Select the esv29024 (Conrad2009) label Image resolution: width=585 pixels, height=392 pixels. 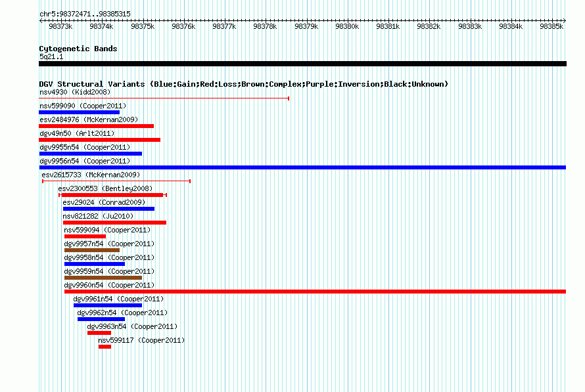tap(104, 202)
